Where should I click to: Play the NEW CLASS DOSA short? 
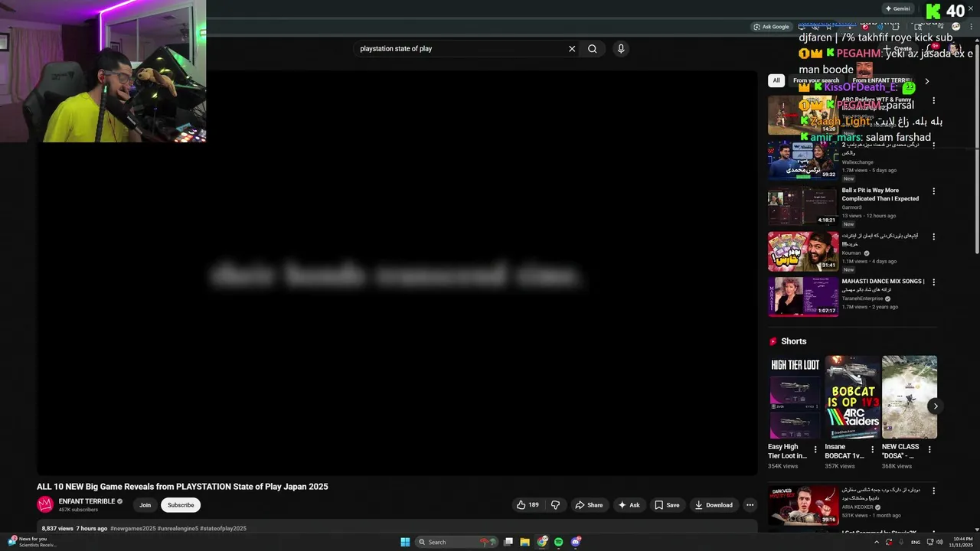coord(910,397)
